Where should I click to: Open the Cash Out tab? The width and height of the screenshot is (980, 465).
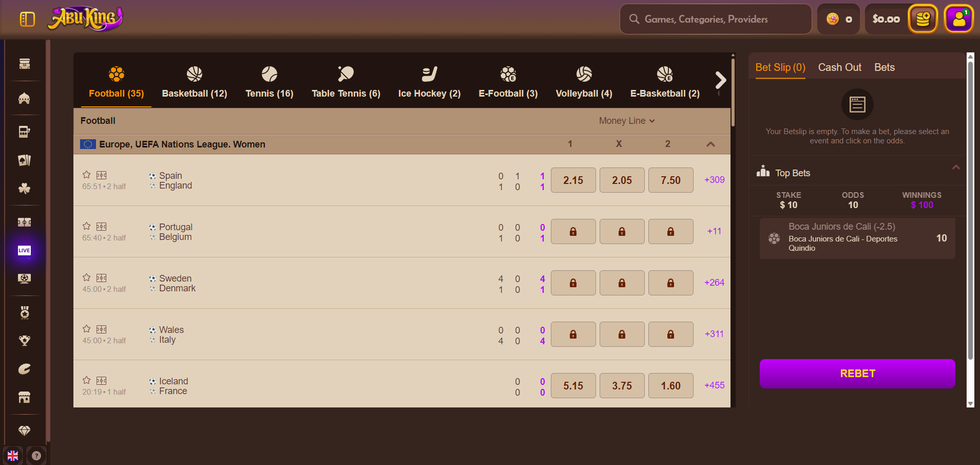point(839,67)
